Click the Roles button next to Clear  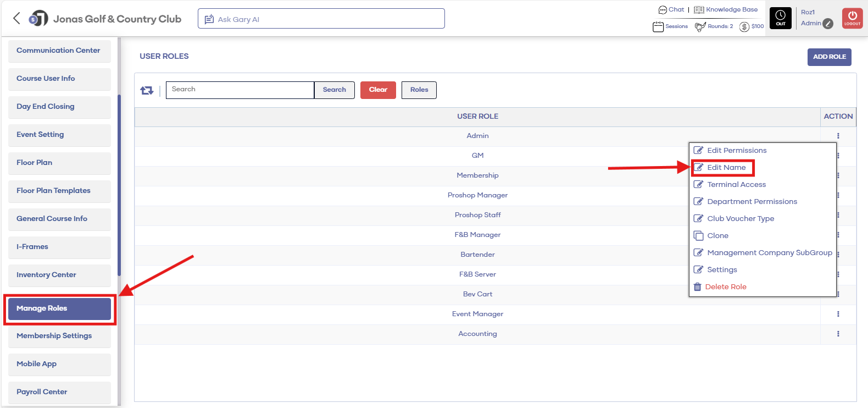coord(419,90)
